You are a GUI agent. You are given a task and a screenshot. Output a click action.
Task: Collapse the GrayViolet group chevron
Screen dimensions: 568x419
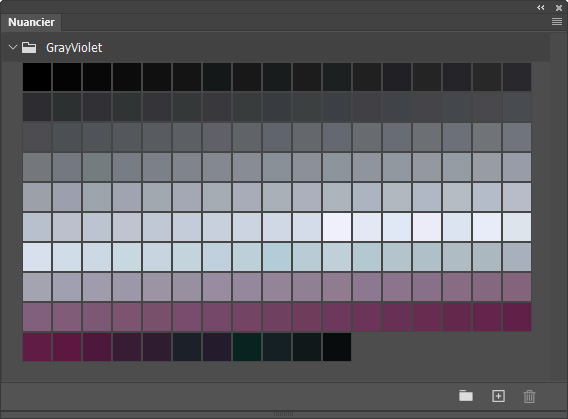coord(13,47)
